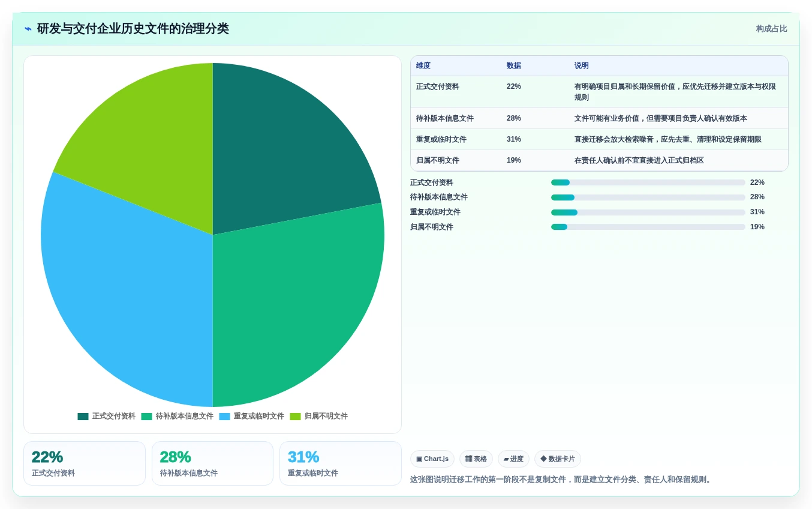This screenshot has height=509, width=812.
Task: Click 正式交付资料 table row cell
Action: pos(438,86)
